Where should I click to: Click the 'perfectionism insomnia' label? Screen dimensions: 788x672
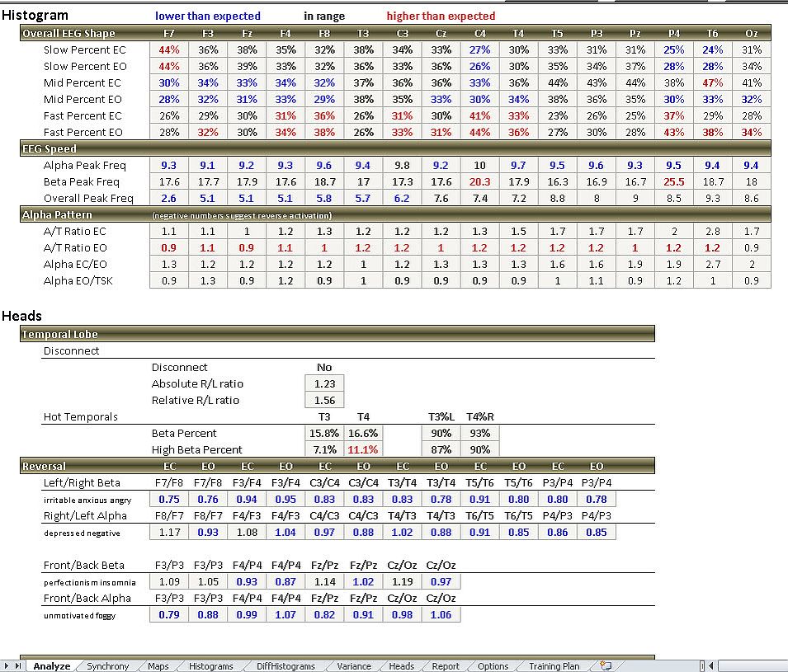click(89, 583)
